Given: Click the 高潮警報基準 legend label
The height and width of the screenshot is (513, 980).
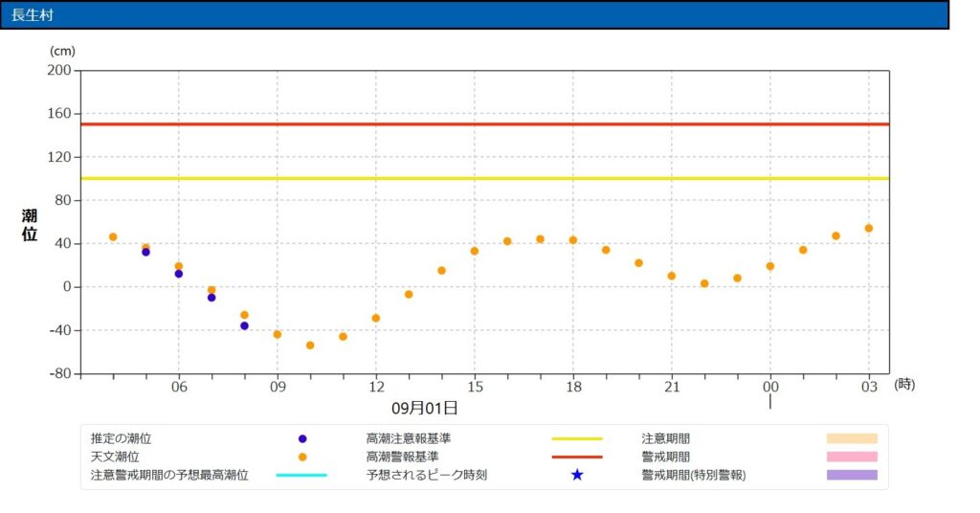Looking at the screenshot, I should 403,457.
